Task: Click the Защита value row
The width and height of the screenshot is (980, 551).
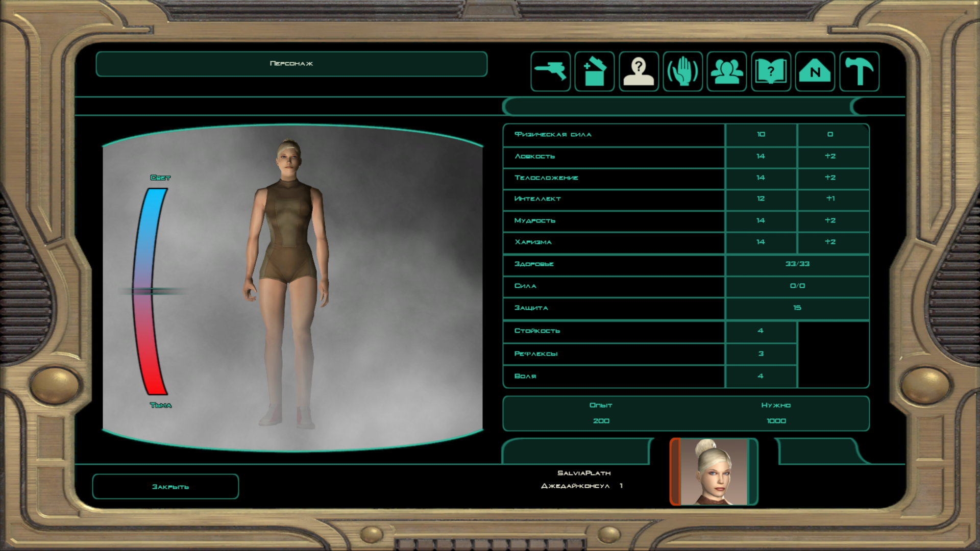Action: (x=685, y=308)
